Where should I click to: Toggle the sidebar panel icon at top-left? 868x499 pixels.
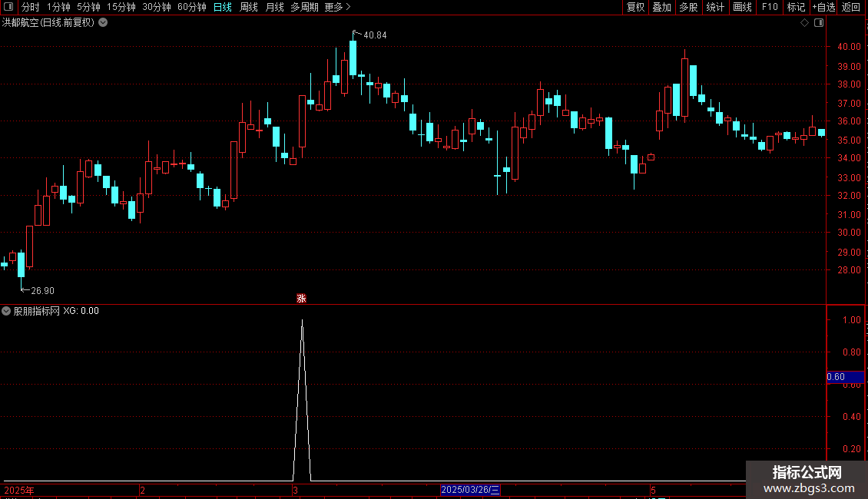(x=8, y=7)
